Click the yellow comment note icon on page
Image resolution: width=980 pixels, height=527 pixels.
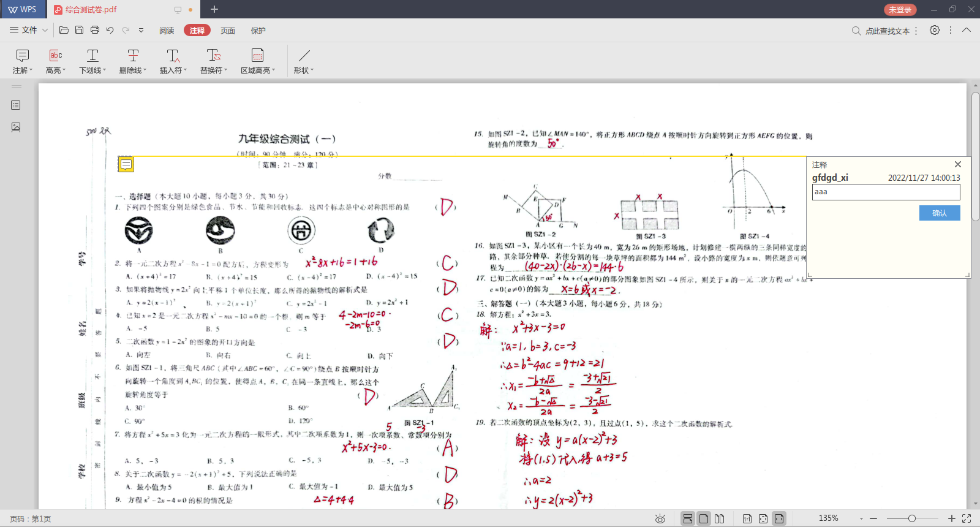126,164
